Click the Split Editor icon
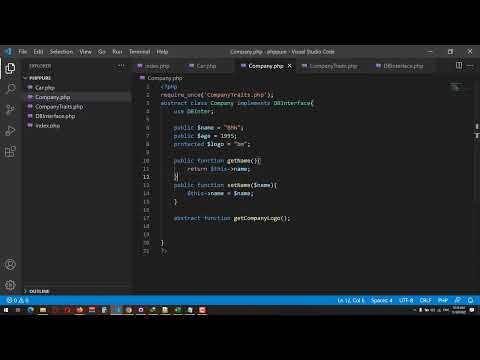The width and height of the screenshot is (480, 360). click(459, 66)
